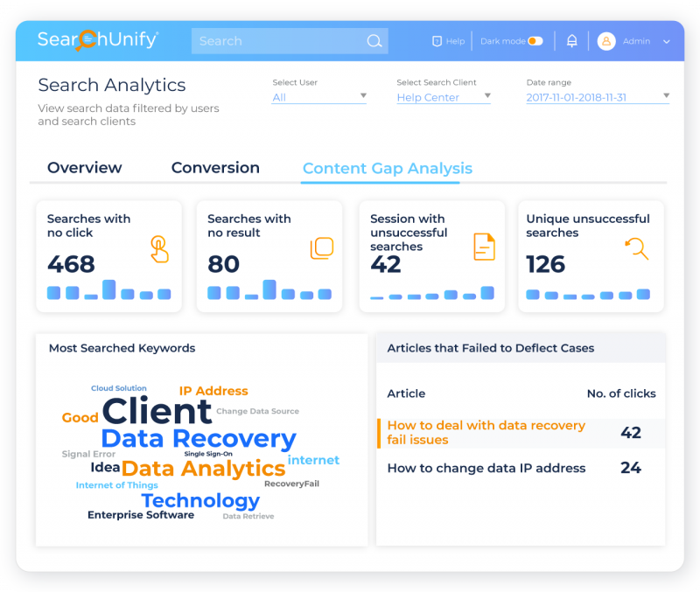
Task: Click the 468 value on no click card
Action: 71,264
